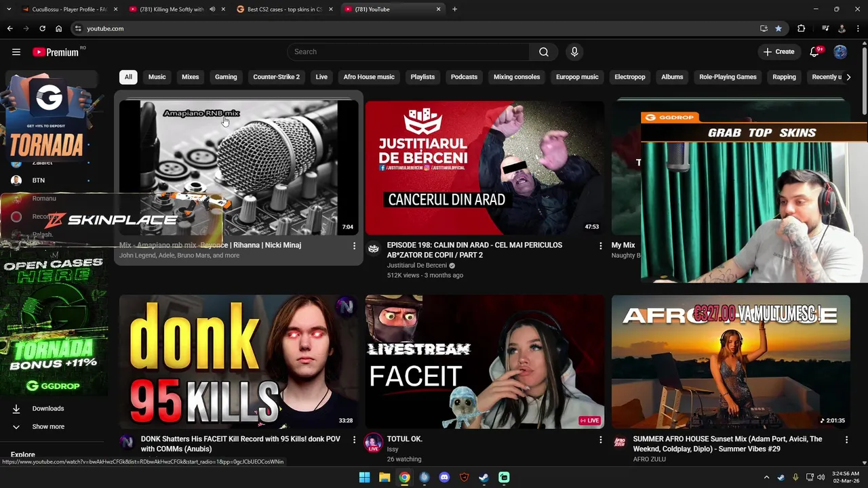
Task: Bookmark this page with the star
Action: coord(778,28)
